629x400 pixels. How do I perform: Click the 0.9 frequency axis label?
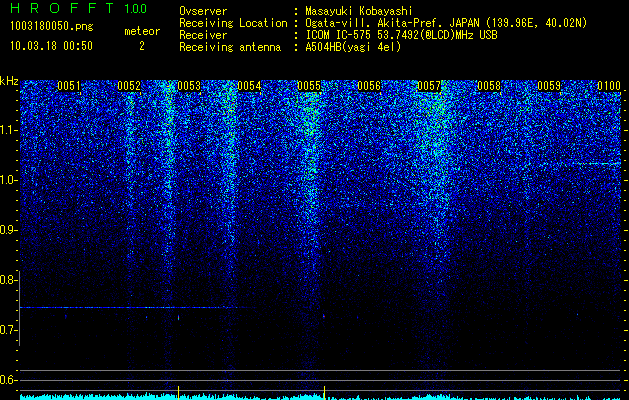coord(7,230)
